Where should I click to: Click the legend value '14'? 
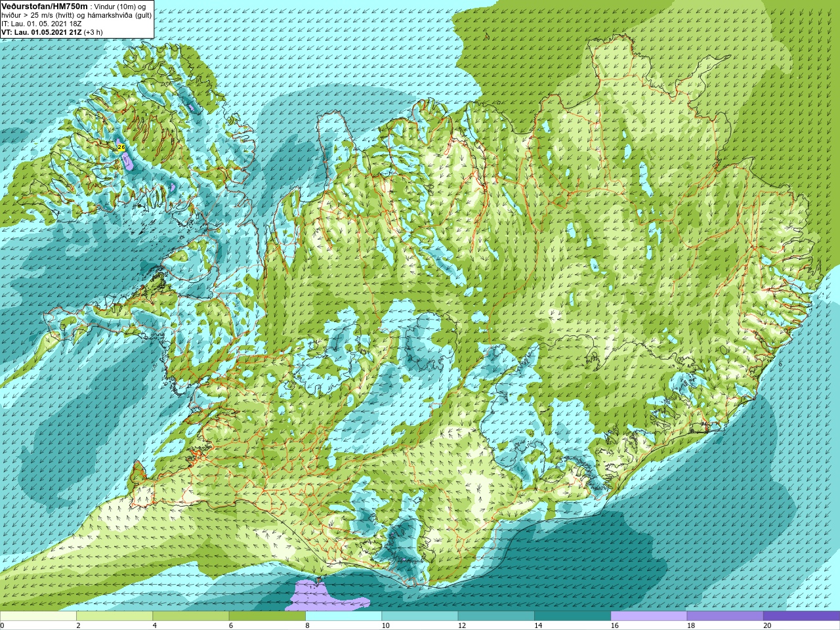pos(538,625)
